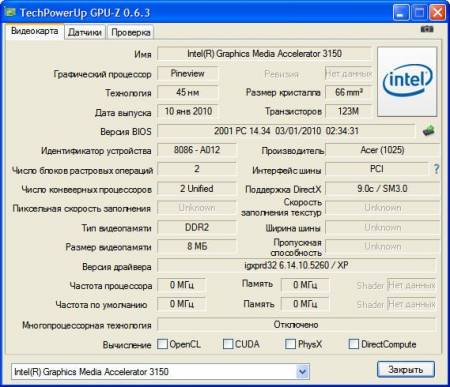
Task: Switch to the Проверка tab
Action: pos(131,32)
